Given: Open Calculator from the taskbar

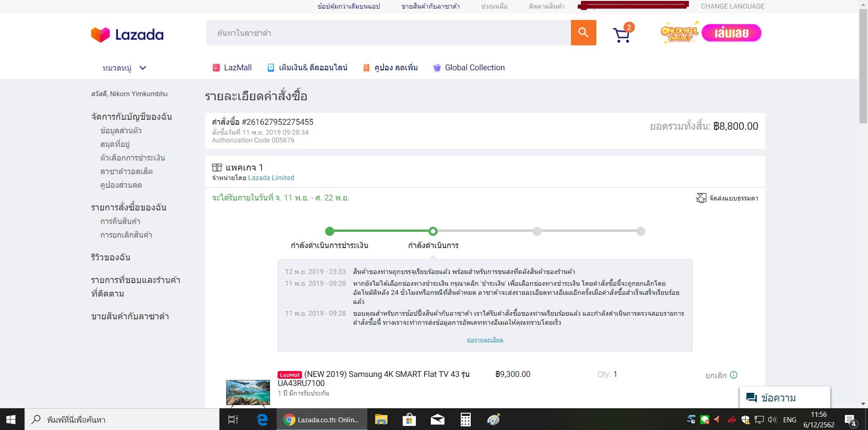Looking at the screenshot, I should point(465,420).
